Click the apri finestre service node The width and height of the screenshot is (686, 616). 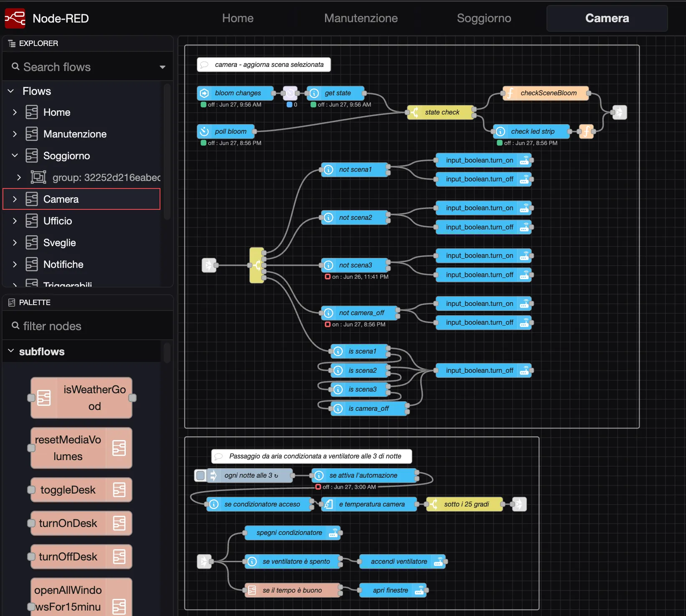coord(393,591)
